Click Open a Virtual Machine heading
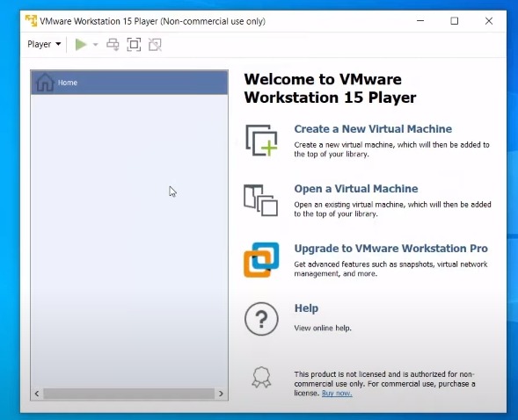518x420 pixels. (x=356, y=188)
